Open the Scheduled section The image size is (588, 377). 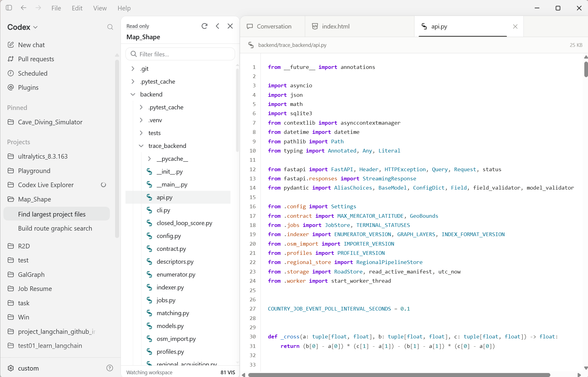32,73
